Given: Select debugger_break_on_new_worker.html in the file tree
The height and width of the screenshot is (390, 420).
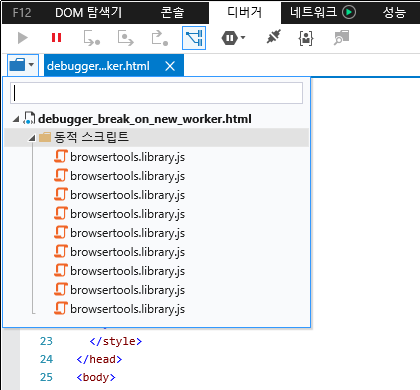Looking at the screenshot, I should point(145,119).
